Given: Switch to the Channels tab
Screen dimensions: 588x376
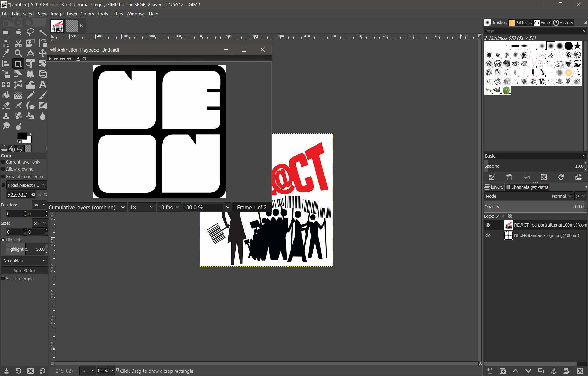Looking at the screenshot, I should pyautogui.click(x=517, y=187).
